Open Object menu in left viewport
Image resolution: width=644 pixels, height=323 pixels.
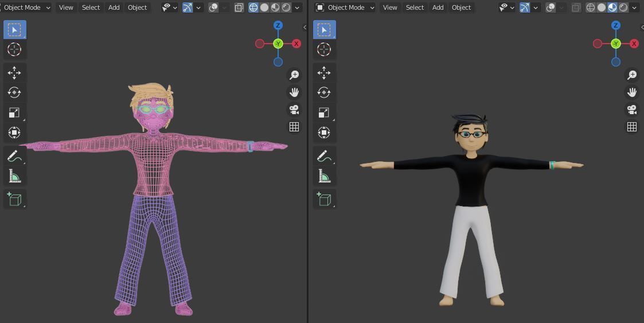click(x=137, y=7)
